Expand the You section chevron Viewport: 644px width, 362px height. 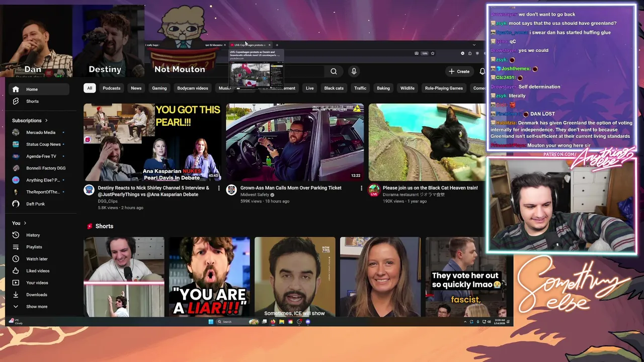pyautogui.click(x=25, y=223)
